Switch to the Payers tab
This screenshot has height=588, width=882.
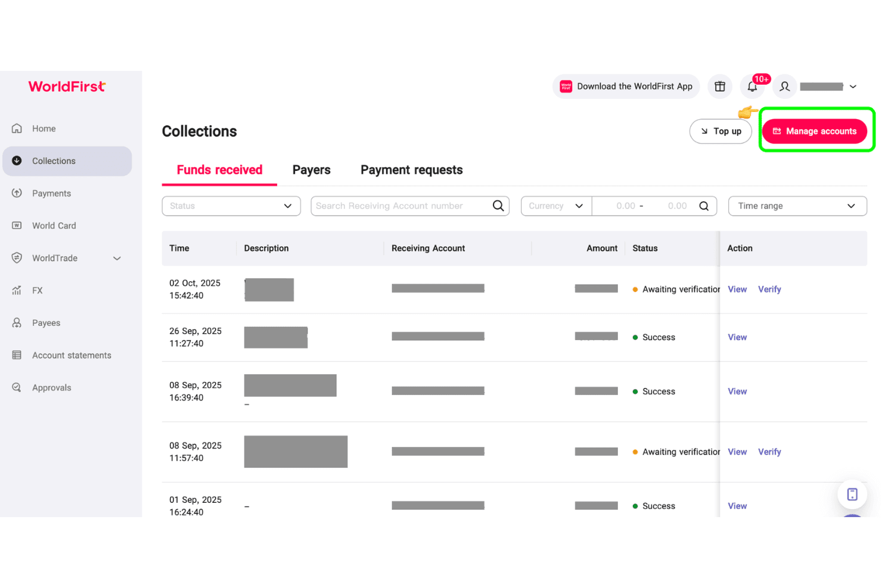(311, 170)
